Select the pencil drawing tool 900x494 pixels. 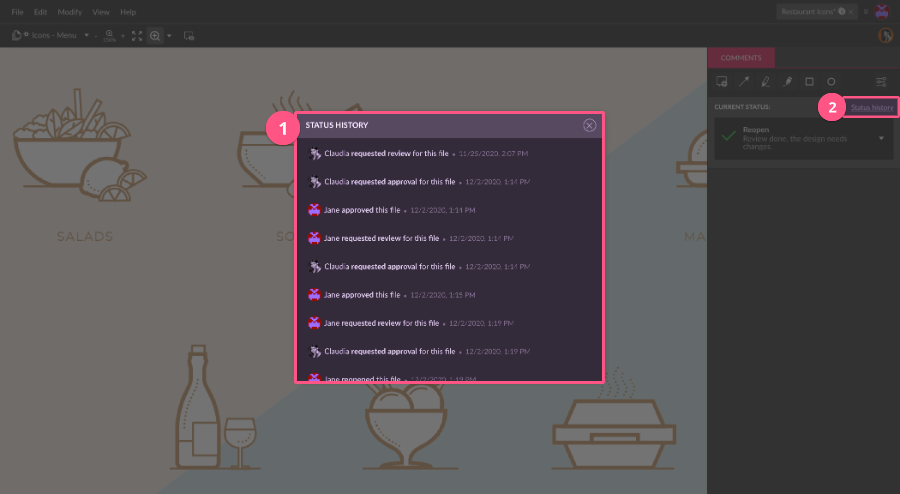coord(788,81)
